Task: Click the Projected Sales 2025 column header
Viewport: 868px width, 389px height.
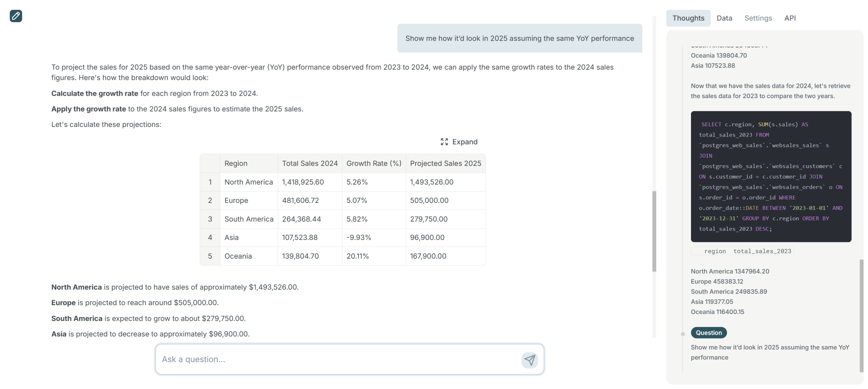Action: pos(445,163)
